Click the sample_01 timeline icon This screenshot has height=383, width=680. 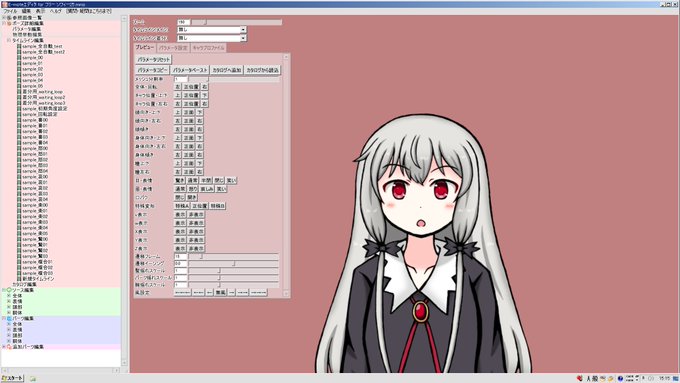(19, 63)
